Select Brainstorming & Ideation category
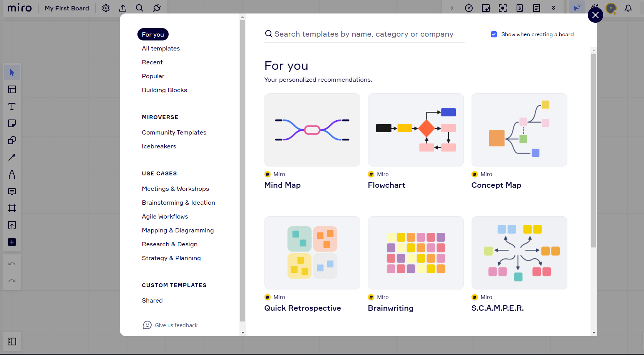 click(178, 203)
